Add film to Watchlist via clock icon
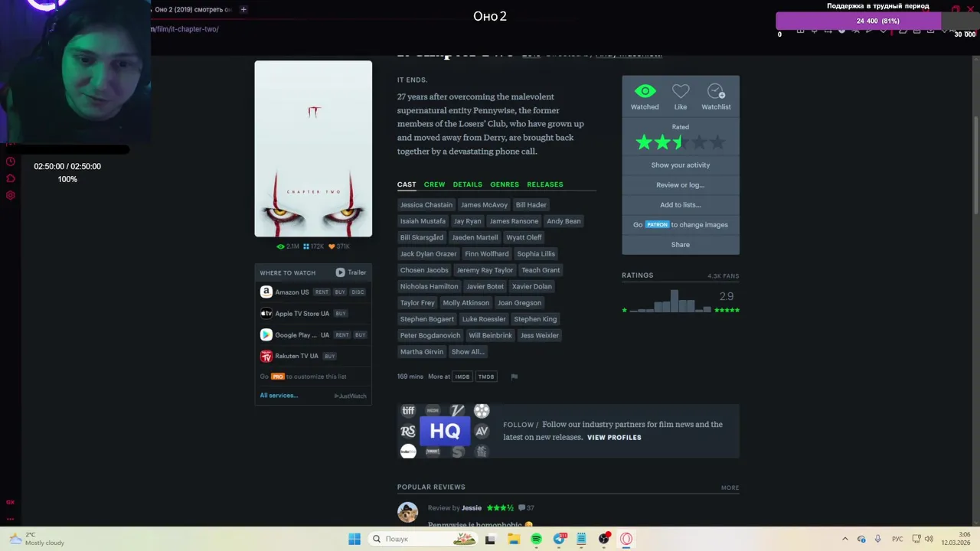This screenshot has height=551, width=980. [x=716, y=91]
